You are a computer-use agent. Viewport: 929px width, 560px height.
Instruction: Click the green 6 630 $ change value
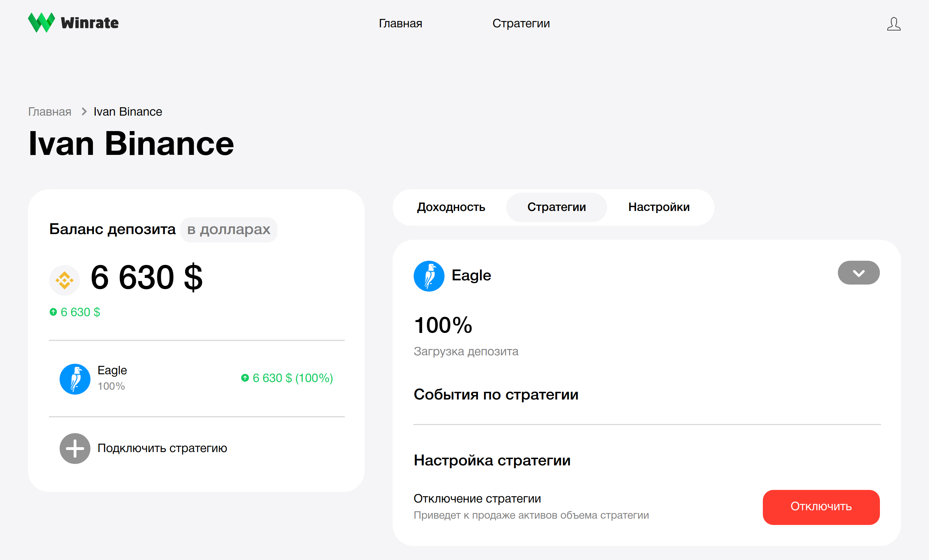click(80, 312)
